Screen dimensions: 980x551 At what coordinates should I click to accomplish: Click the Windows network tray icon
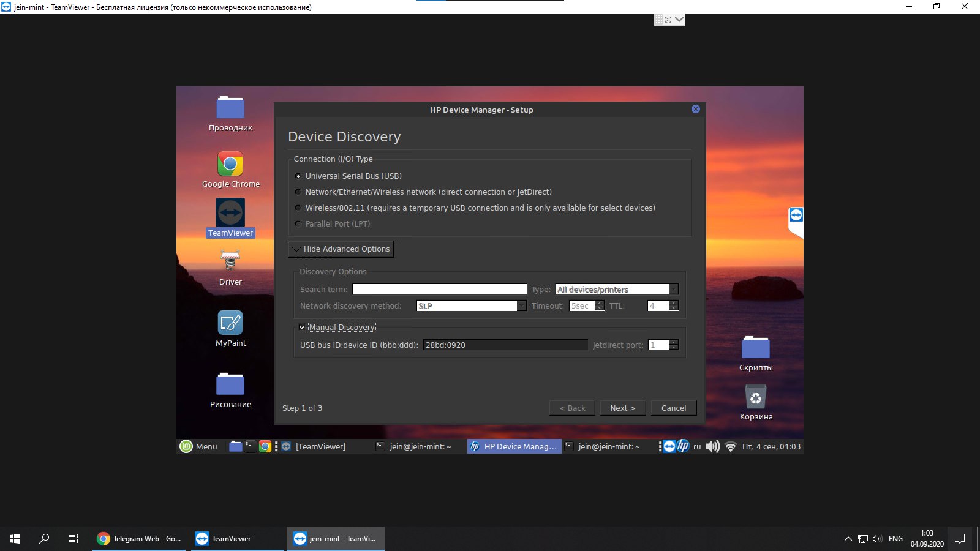click(x=863, y=539)
